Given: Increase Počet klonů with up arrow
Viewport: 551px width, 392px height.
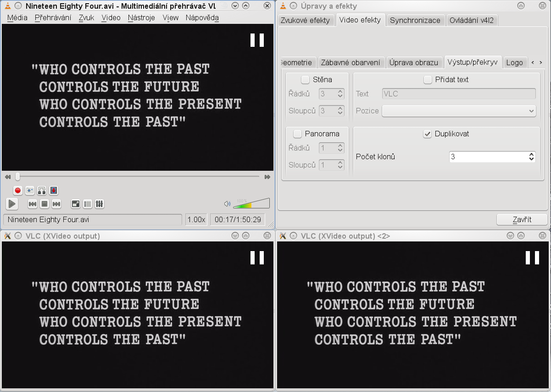Looking at the screenshot, I should point(531,154).
